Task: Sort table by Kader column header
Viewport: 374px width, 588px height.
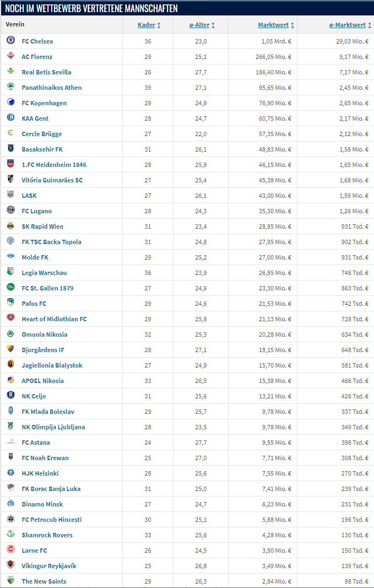Action: [146, 25]
